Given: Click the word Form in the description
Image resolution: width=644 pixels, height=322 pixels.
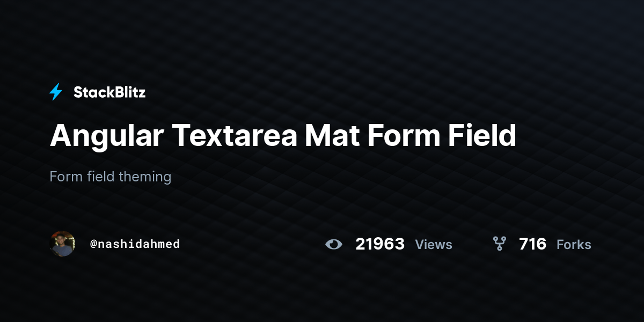Looking at the screenshot, I should click(66, 177).
